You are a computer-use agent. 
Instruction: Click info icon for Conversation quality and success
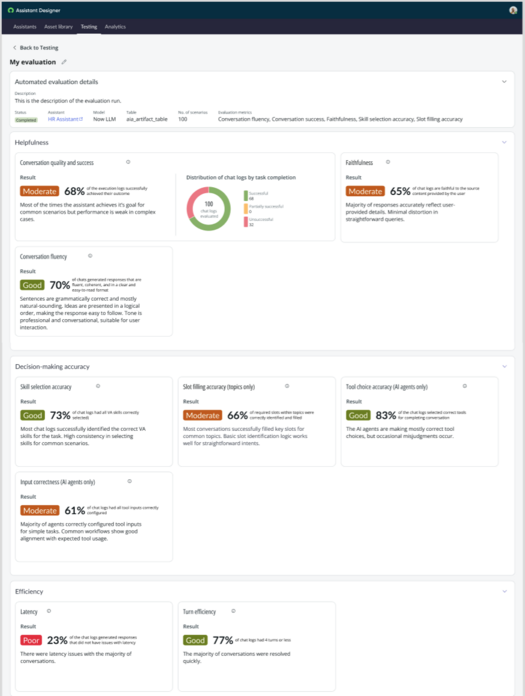pos(128,162)
